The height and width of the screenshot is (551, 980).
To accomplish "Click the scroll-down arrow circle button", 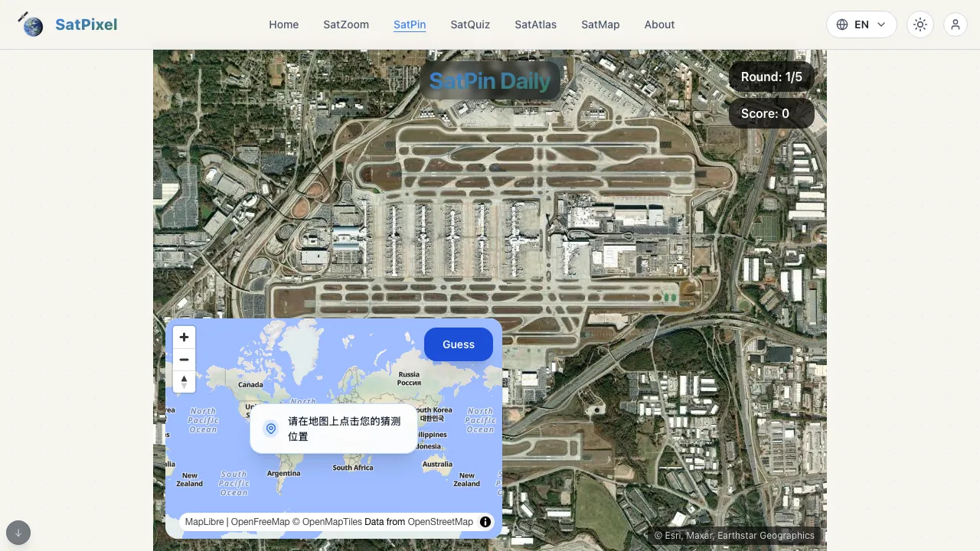I will tap(18, 533).
